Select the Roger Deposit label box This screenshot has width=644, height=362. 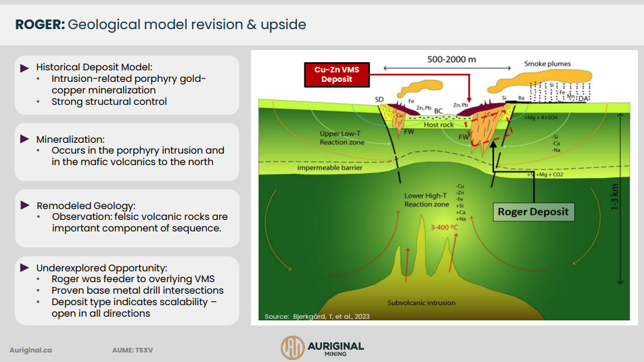point(533,212)
